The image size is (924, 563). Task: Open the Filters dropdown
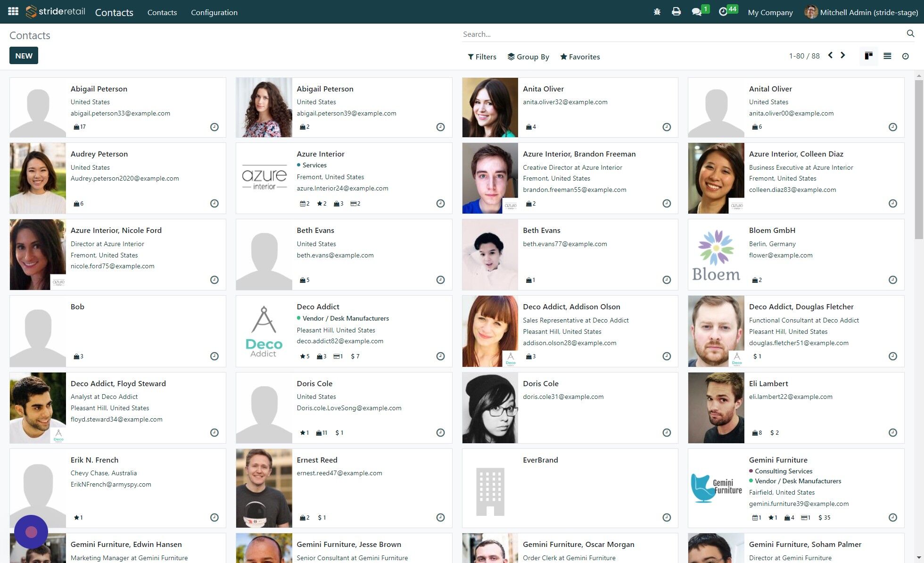pos(482,57)
